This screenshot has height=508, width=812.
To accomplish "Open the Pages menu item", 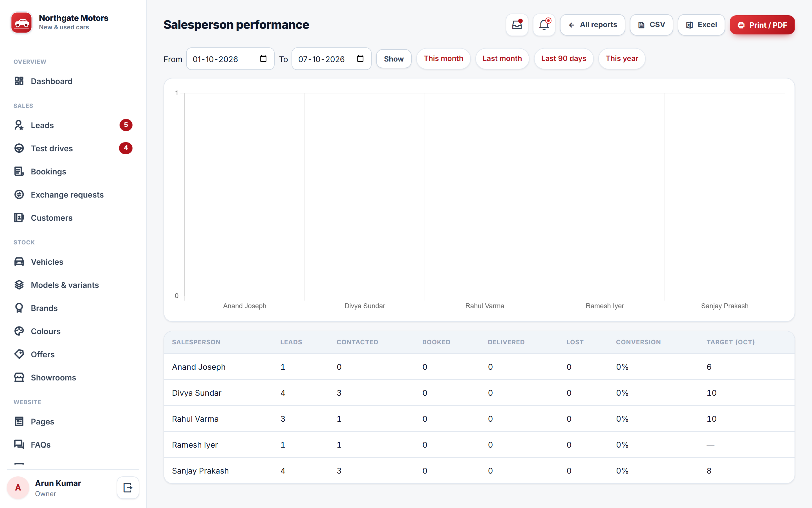I will pyautogui.click(x=73, y=421).
